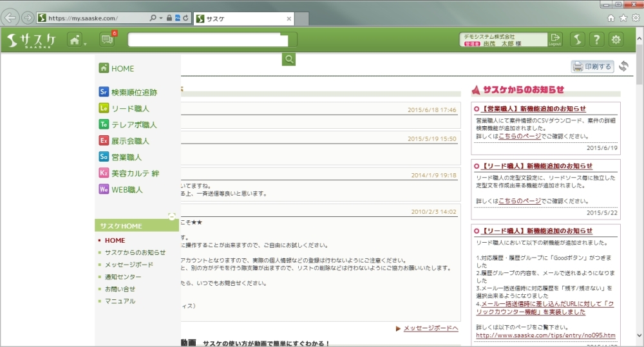
Task: Click the refresh arrows icon beside print
Action: tap(623, 66)
